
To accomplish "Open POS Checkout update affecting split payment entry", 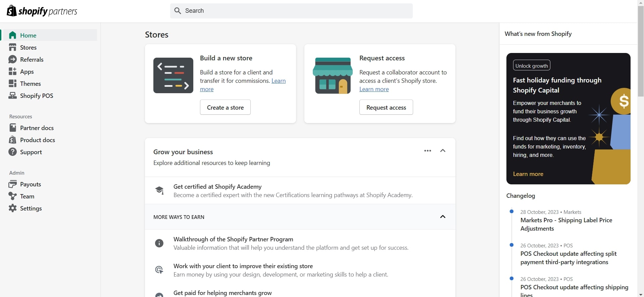I will click(x=568, y=258).
